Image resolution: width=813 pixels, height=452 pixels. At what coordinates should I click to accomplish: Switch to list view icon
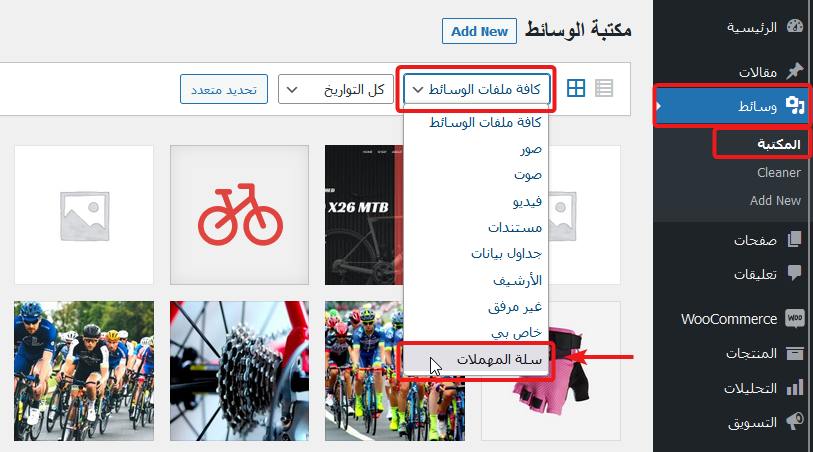pyautogui.click(x=604, y=88)
